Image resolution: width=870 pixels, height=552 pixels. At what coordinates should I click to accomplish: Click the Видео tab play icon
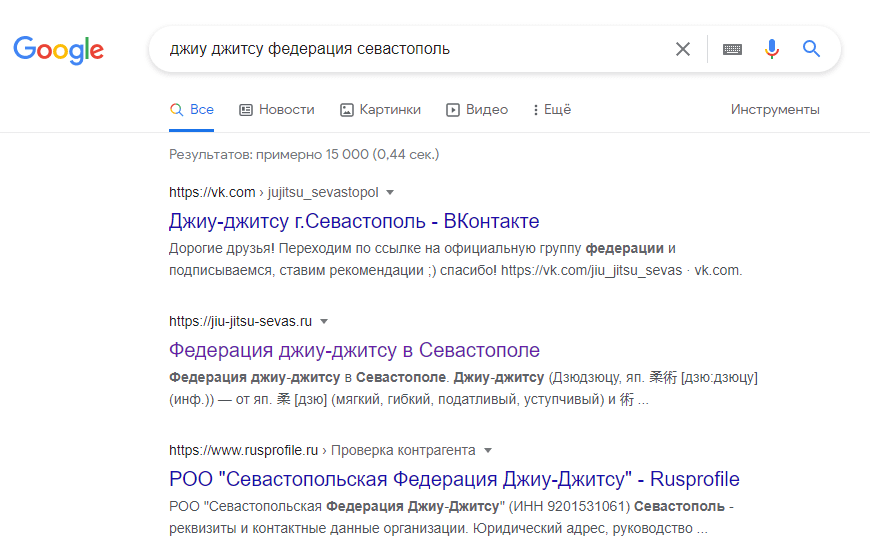click(453, 110)
